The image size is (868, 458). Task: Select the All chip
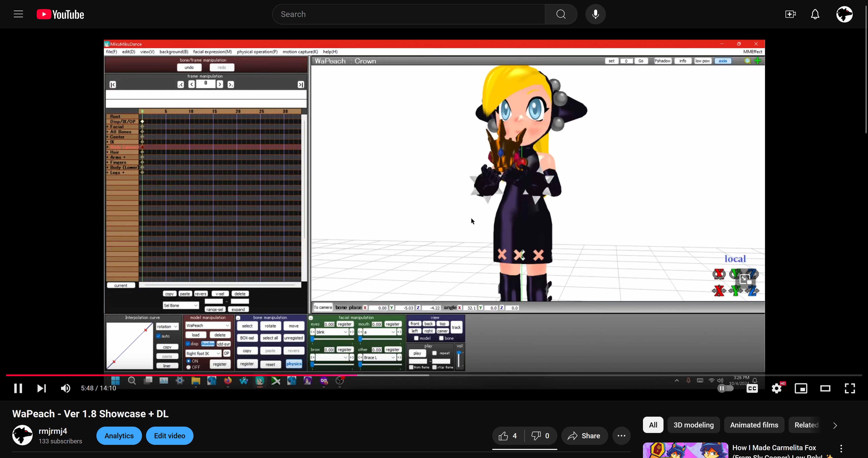653,425
